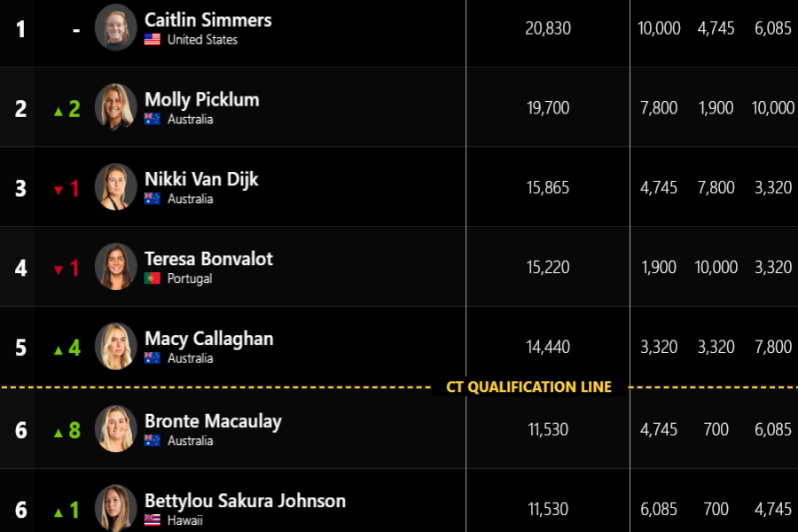Click Caitlin Simmers' profile photo
Screen dimensions: 798x532
pos(116,27)
